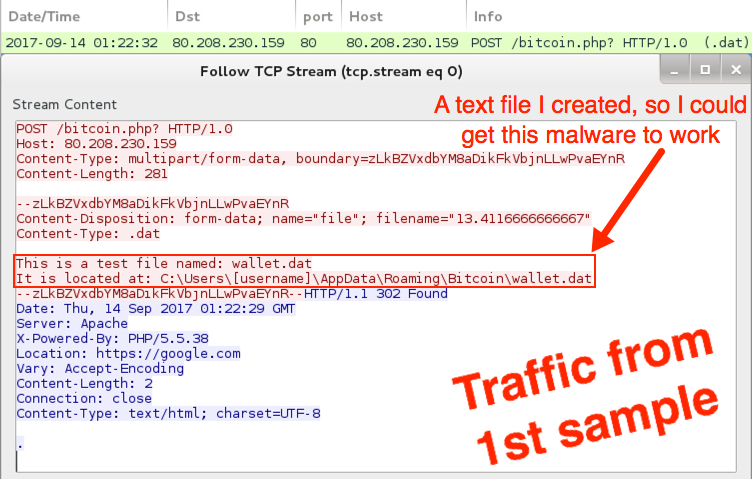This screenshot has width=752, height=479.
Task: Click the Host column header
Action: point(404,16)
